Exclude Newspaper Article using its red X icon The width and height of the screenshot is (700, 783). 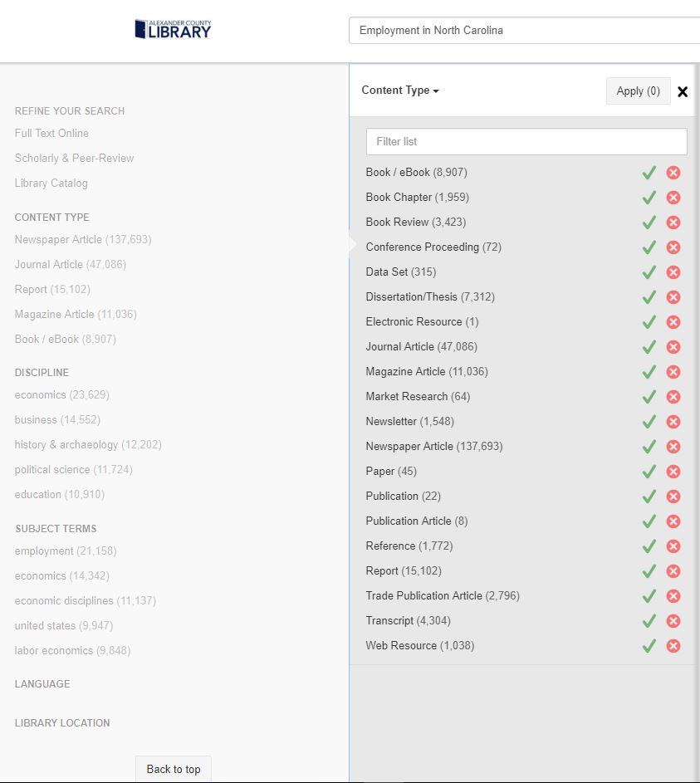(673, 447)
